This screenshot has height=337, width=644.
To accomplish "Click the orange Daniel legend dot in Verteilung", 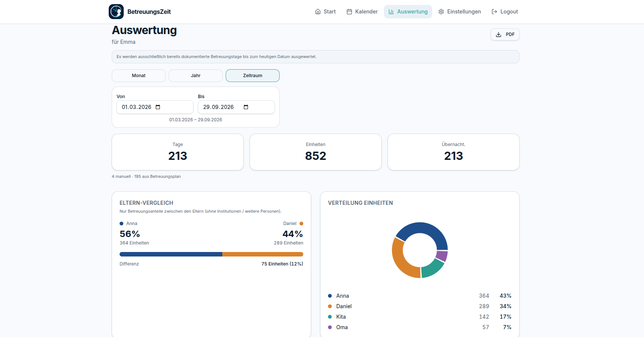I will click(330, 306).
